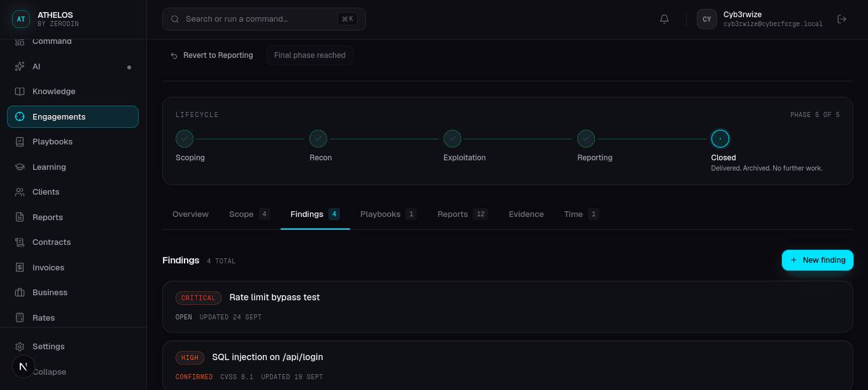This screenshot has width=868, height=390.
Task: Open the Playbooks tab
Action: click(x=388, y=214)
